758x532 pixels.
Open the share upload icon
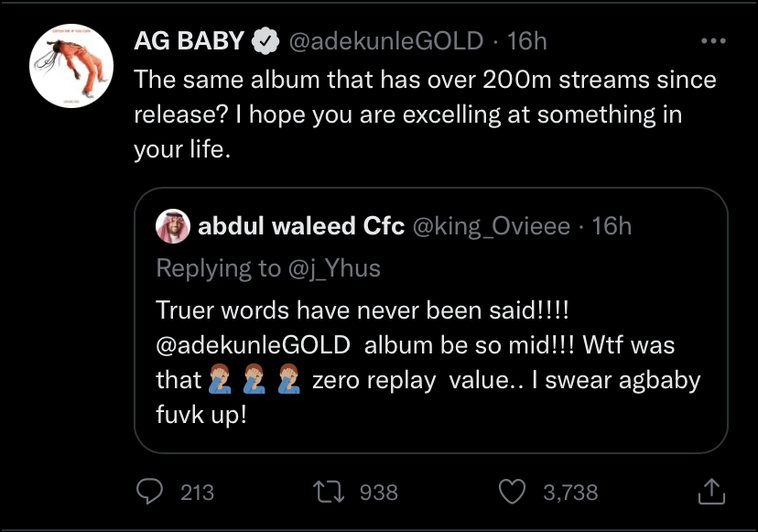[x=711, y=492]
